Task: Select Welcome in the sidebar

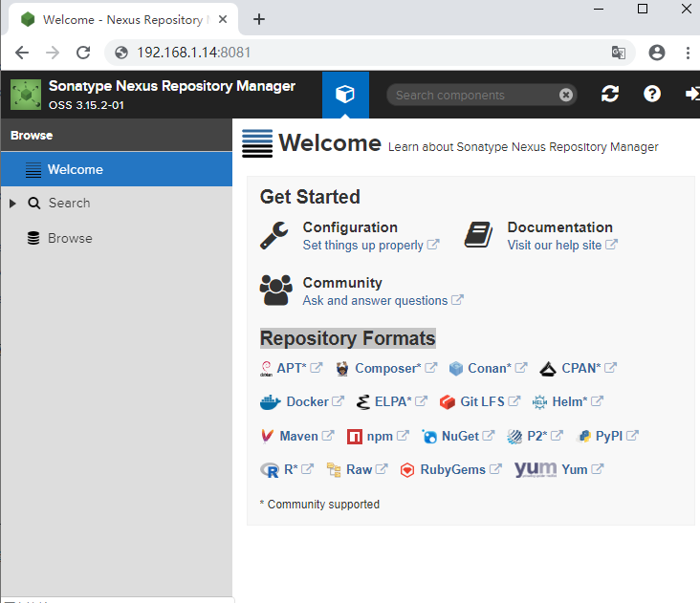Action: [117, 169]
